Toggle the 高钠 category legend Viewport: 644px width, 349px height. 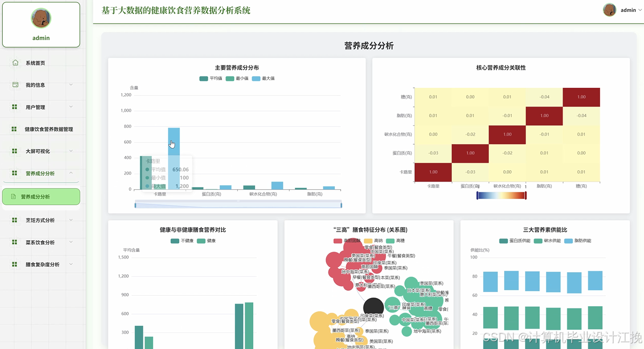373,241
